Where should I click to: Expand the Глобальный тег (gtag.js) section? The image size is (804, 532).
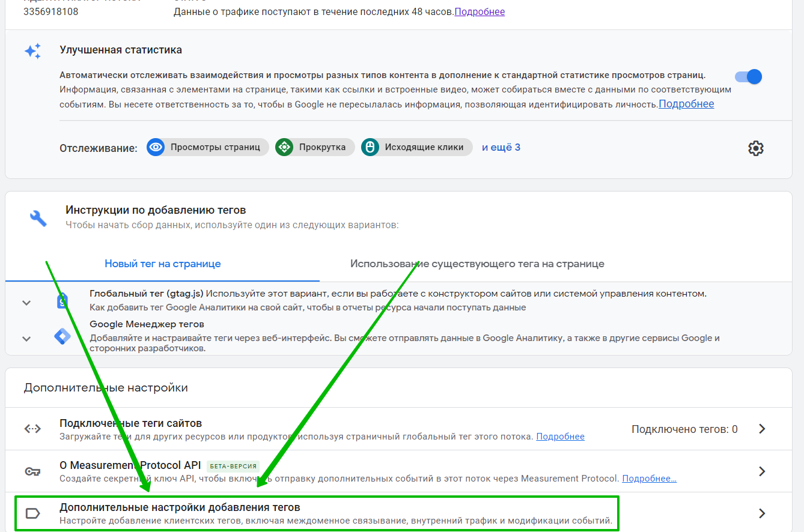[26, 303]
